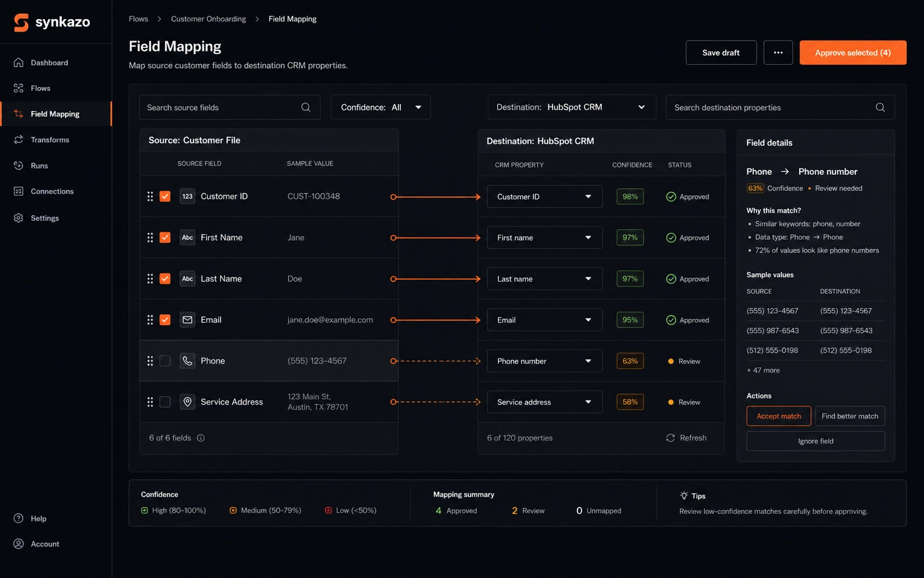Image resolution: width=924 pixels, height=578 pixels.
Task: Click the approved checkmark icon in Customer ID row
Action: [671, 197]
